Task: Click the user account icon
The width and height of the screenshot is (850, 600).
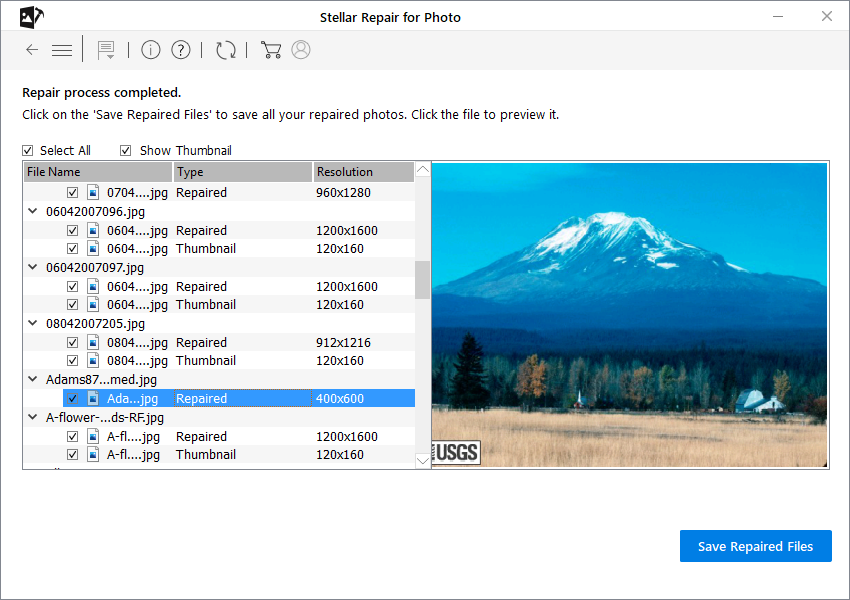Action: (x=301, y=50)
